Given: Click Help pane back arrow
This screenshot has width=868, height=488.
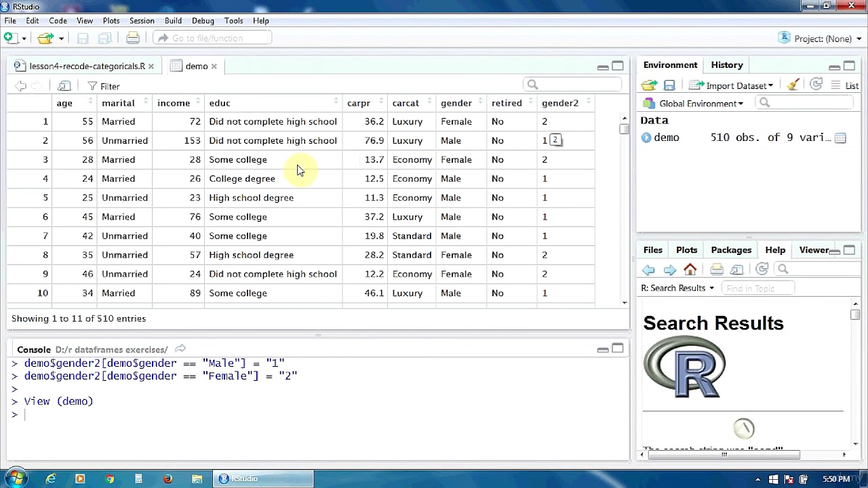Looking at the screenshot, I should pyautogui.click(x=648, y=270).
